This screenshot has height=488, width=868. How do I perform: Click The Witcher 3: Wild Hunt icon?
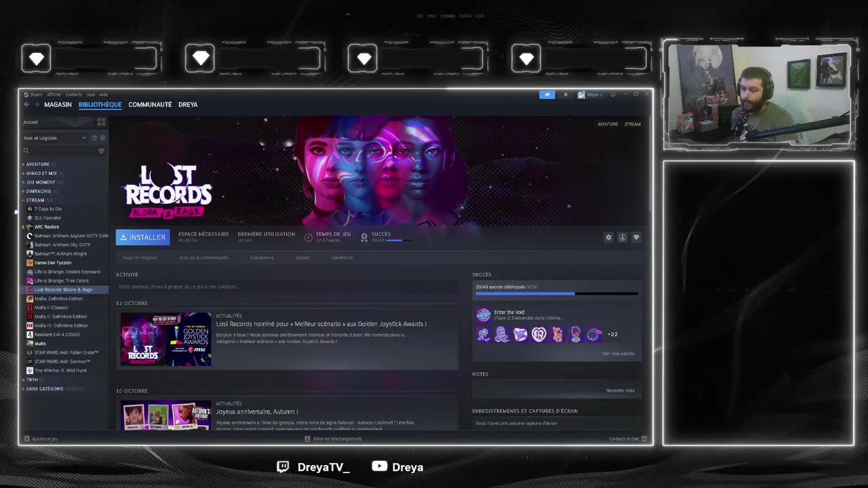tap(30, 370)
